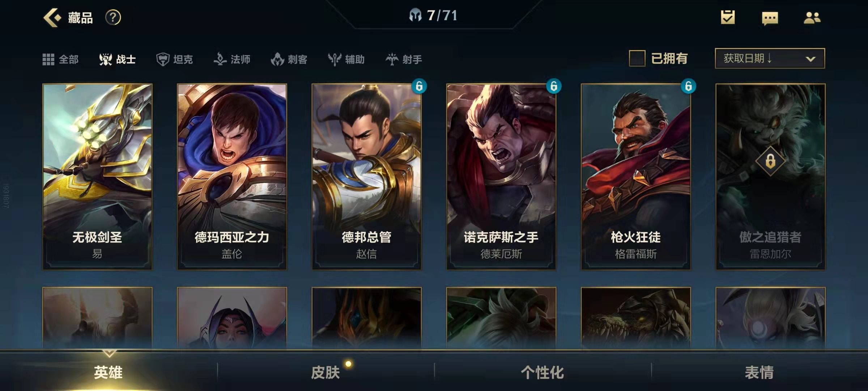Screen dimensions: 868x391
Task: Filter champions by 刺客 role
Action: (289, 59)
